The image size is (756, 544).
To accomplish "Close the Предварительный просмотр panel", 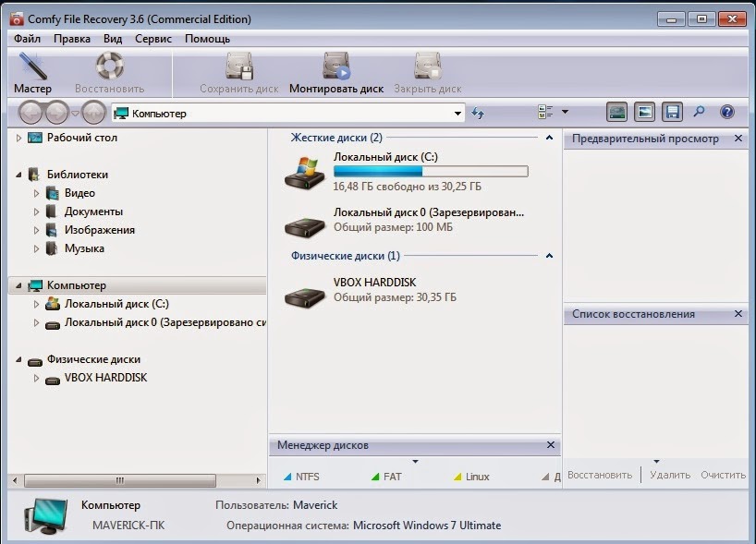I will pos(738,139).
